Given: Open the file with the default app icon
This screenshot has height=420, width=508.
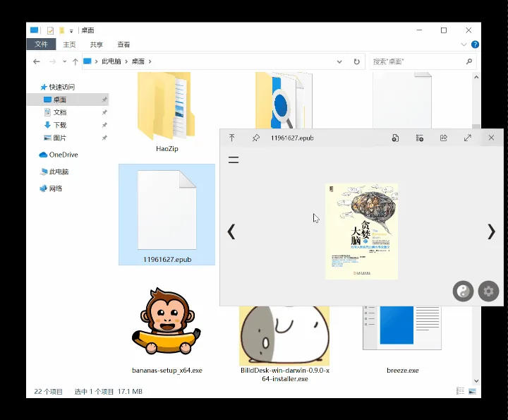Looking at the screenshot, I should pyautogui.click(x=395, y=138).
